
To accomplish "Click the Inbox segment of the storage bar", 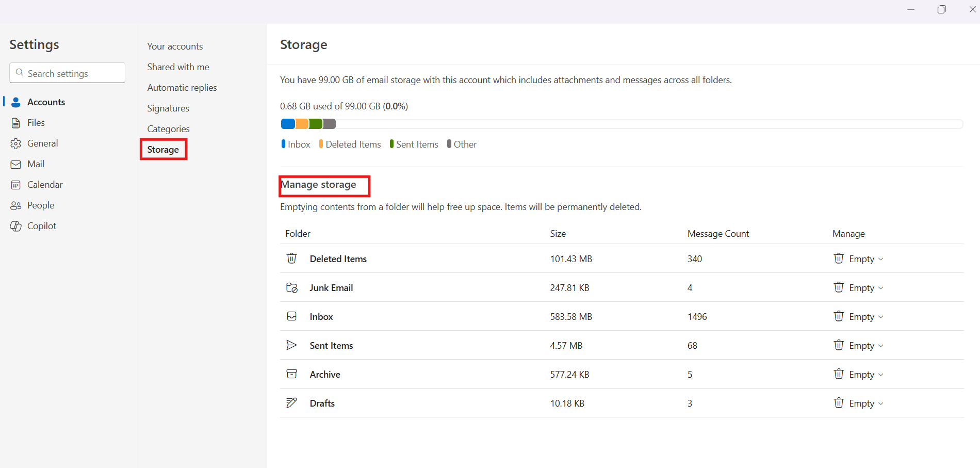I will point(288,124).
